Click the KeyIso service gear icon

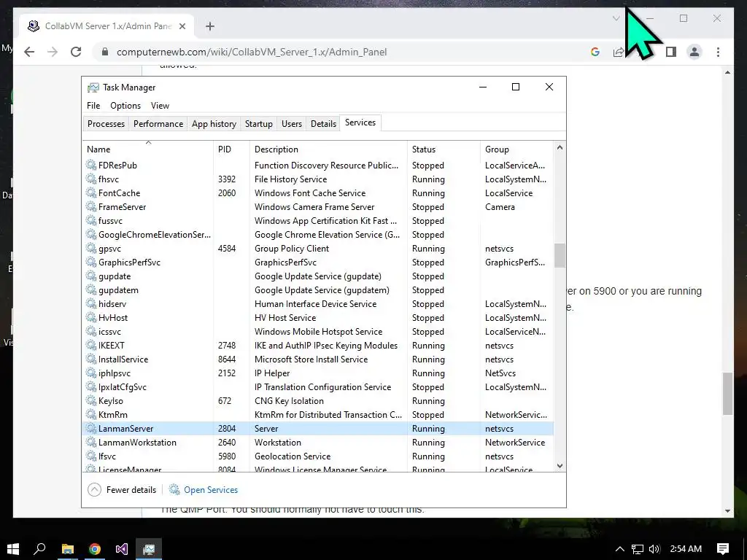(91, 400)
